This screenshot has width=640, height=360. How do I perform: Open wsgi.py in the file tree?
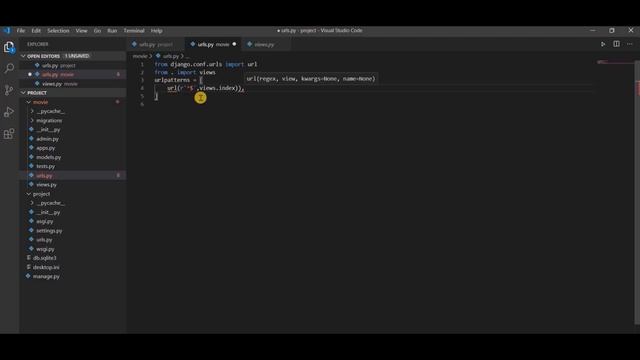tap(73, 249)
